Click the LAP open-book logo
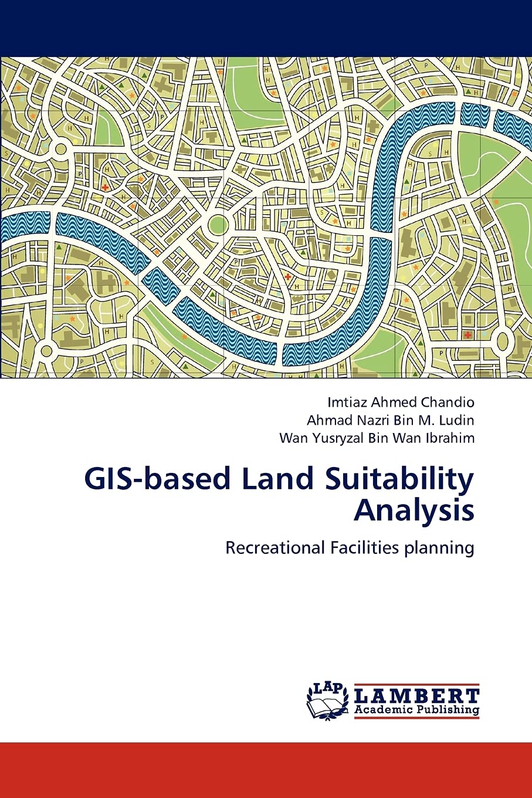Image resolution: width=532 pixels, height=798 pixels. click(x=327, y=699)
